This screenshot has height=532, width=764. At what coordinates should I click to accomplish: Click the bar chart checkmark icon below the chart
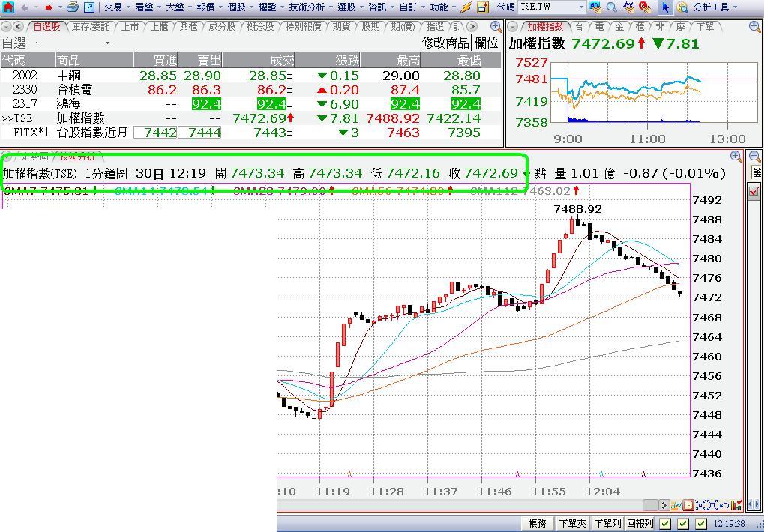pyautogui.click(x=736, y=505)
